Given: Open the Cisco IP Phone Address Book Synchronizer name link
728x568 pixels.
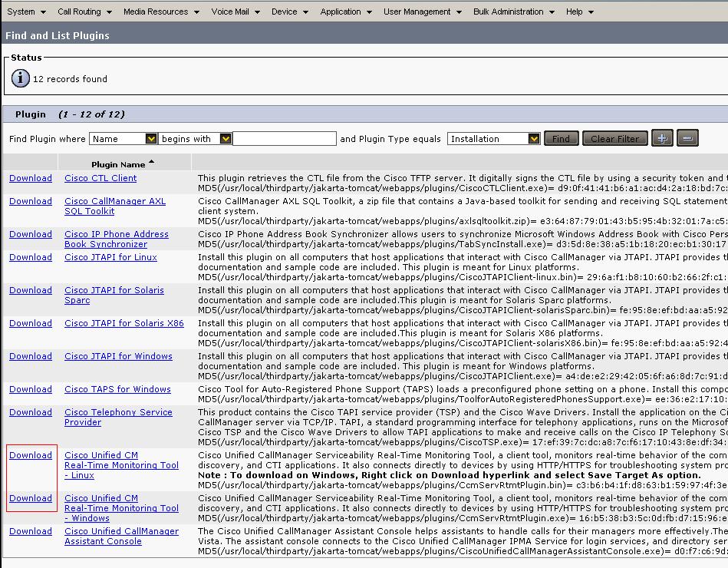Looking at the screenshot, I should [x=117, y=239].
